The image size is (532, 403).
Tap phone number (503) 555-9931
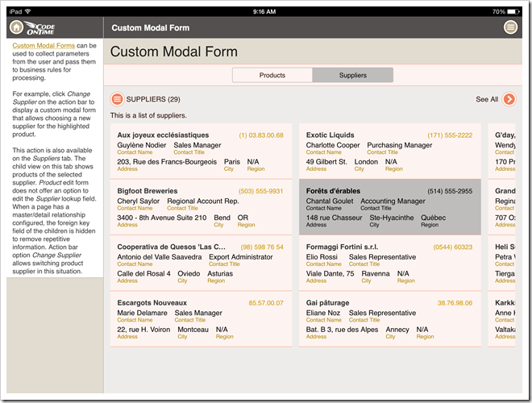(x=260, y=191)
